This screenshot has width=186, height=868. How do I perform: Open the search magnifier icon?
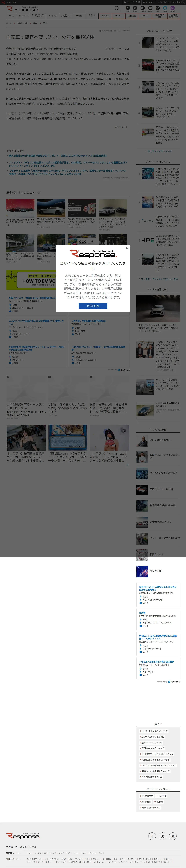[x=116, y=8]
